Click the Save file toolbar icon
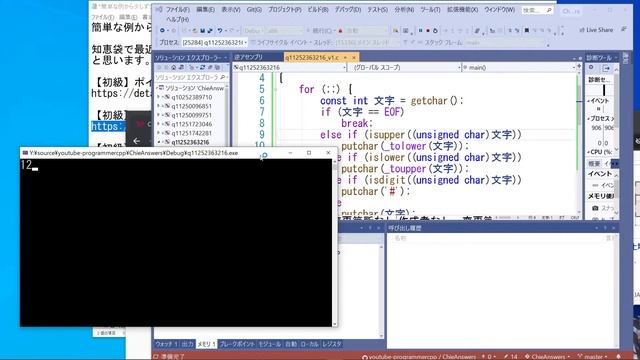 coord(202,31)
